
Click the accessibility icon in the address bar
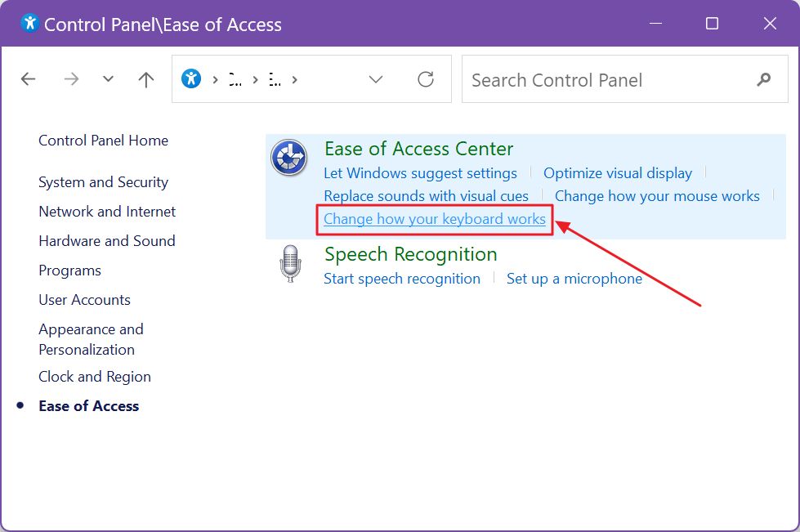pyautogui.click(x=191, y=78)
